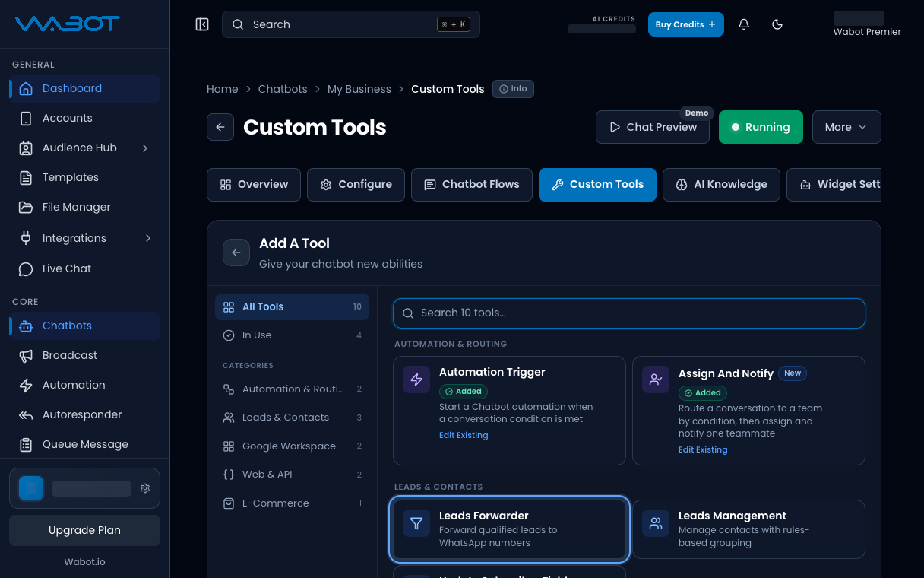This screenshot has height=578, width=924.
Task: Select All Tools filter
Action: click(293, 307)
